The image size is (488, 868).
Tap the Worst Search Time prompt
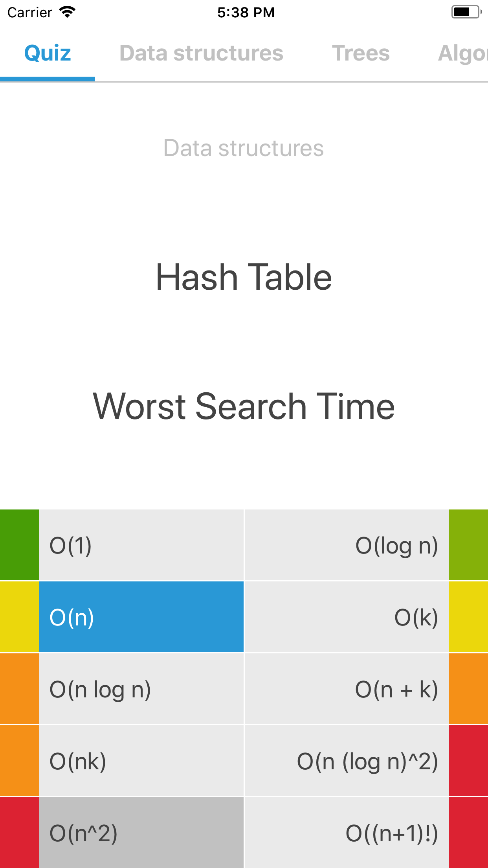[x=244, y=406]
